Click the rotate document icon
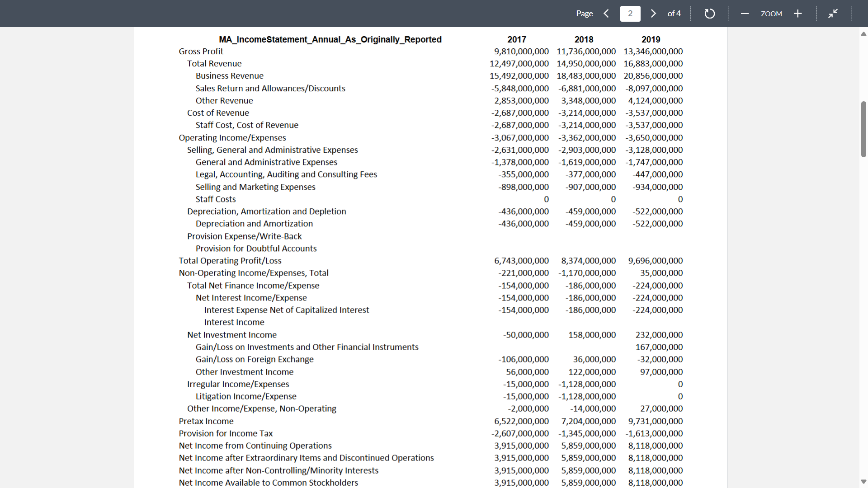 click(x=710, y=14)
